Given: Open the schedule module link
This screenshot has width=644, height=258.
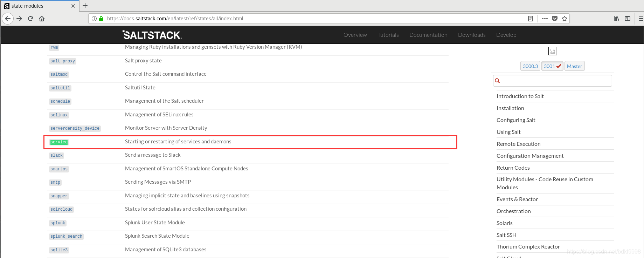Looking at the screenshot, I should (60, 101).
